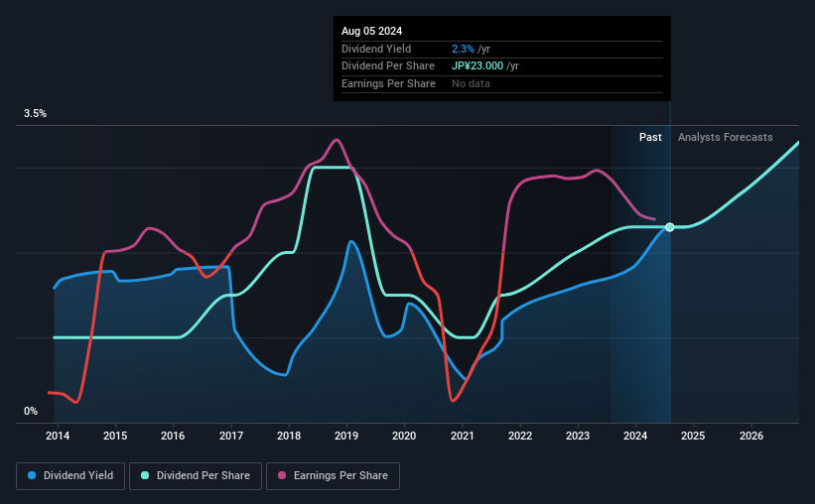Click the pink Earnings Per Share legend dot
815x504 pixels.
click(x=282, y=475)
